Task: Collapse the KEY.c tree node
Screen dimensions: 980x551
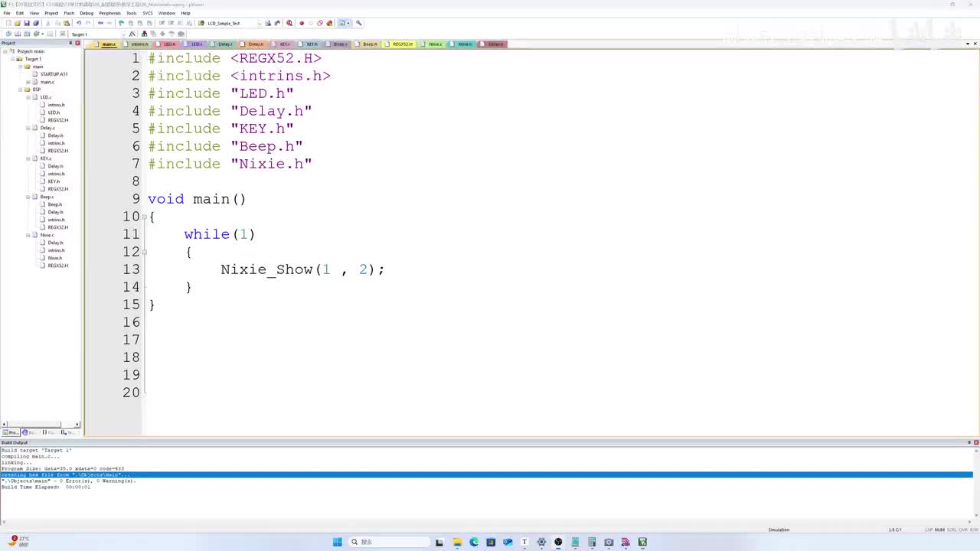Action: coord(28,158)
